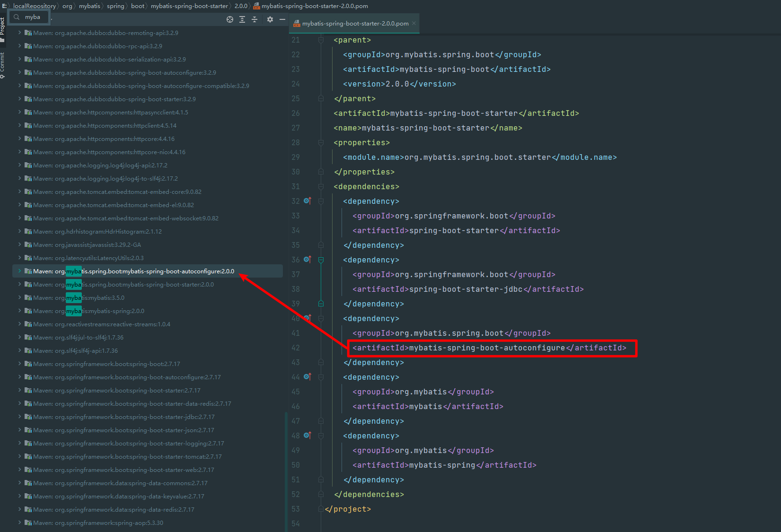Open the Commit tool window stripe button
This screenshot has height=532, width=781.
click(x=2, y=65)
